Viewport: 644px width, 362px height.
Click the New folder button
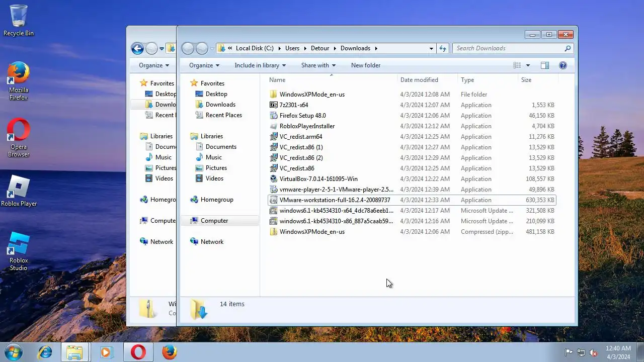click(x=366, y=65)
